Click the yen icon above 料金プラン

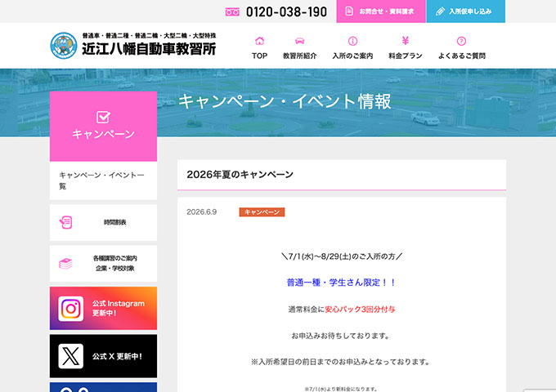[x=406, y=41]
